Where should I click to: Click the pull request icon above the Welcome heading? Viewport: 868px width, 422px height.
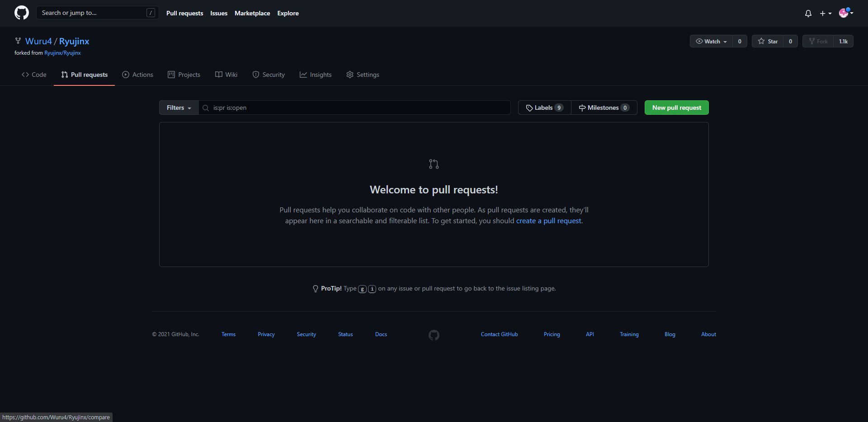(x=434, y=164)
